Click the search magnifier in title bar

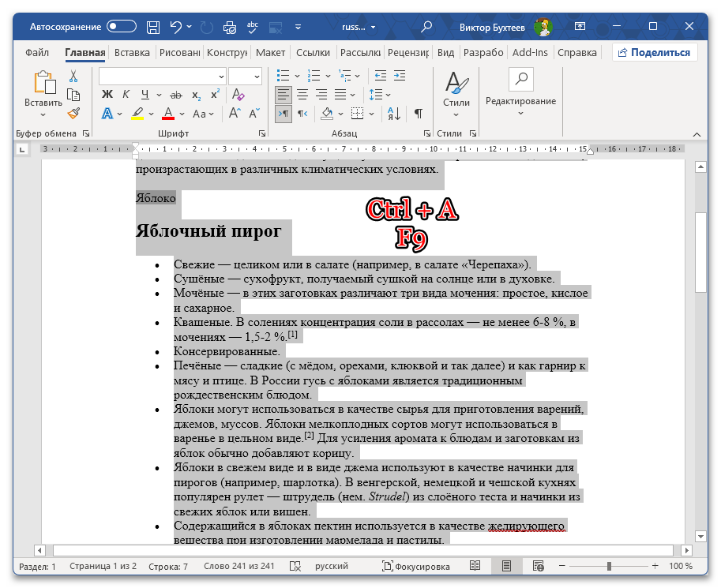point(426,27)
